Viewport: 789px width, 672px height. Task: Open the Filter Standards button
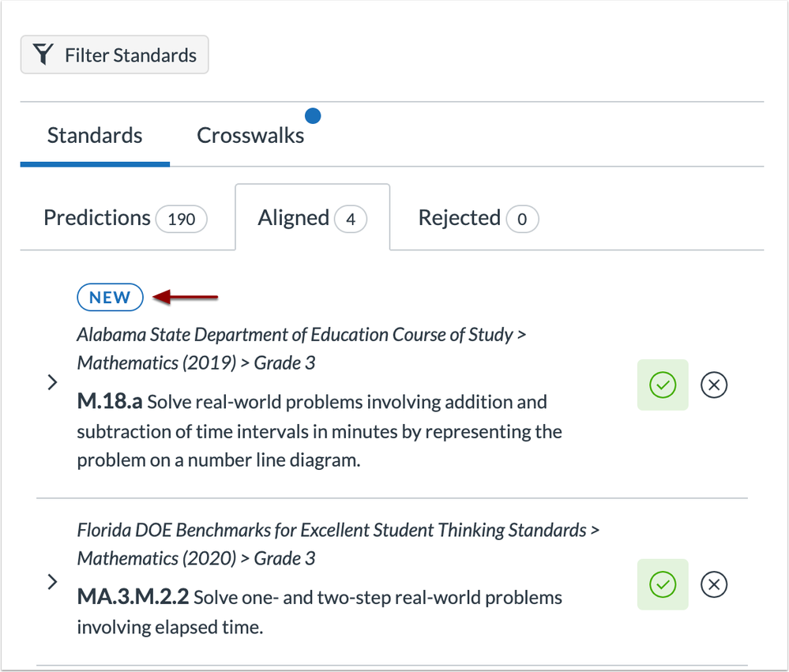click(x=115, y=54)
